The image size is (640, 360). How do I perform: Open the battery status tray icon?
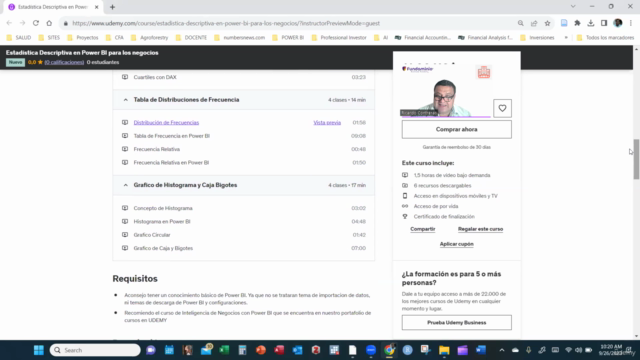click(x=589, y=350)
